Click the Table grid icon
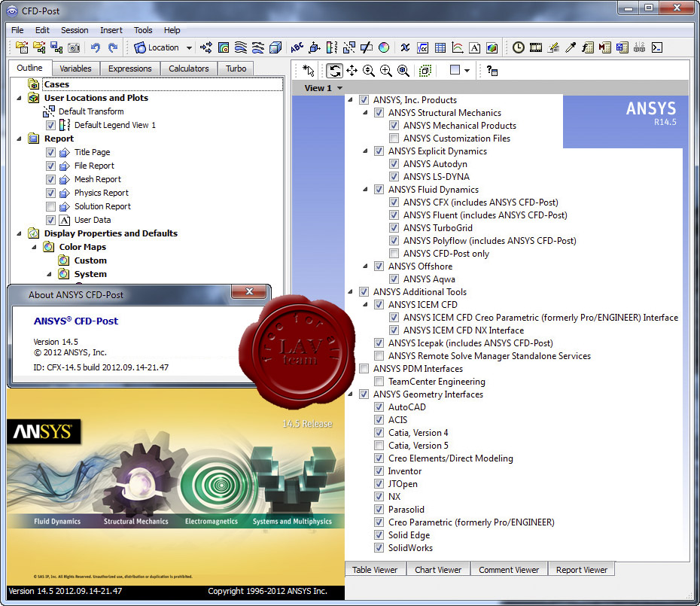Image resolution: width=700 pixels, height=606 pixels. click(440, 47)
